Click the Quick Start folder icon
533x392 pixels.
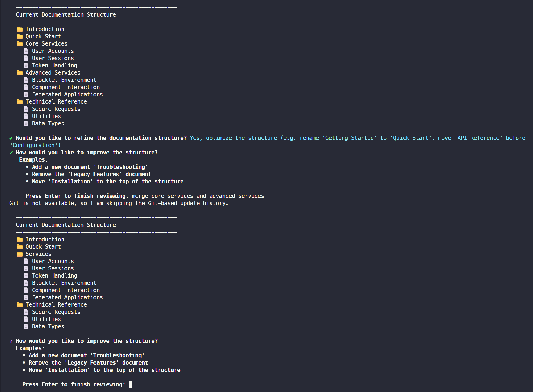coord(20,37)
